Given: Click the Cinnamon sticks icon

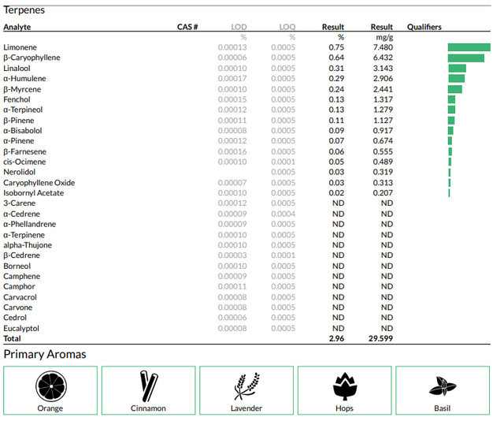Looking at the screenshot, I should click(x=149, y=386).
